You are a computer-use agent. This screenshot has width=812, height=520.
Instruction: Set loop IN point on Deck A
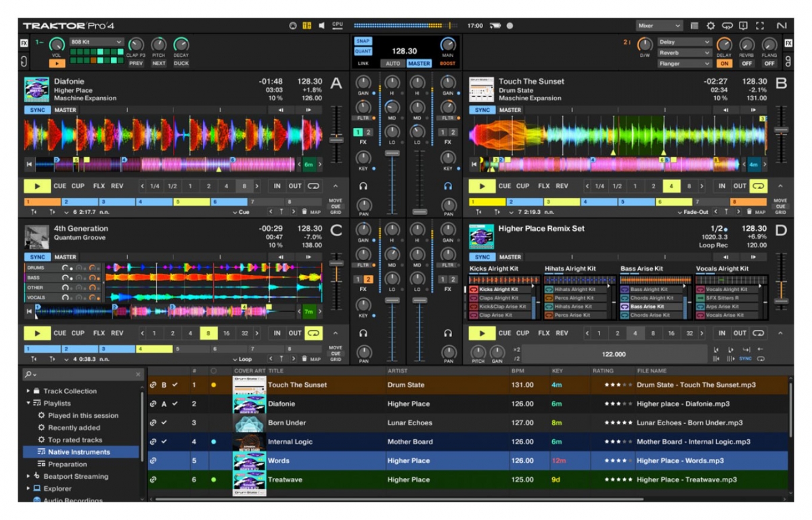click(x=277, y=186)
